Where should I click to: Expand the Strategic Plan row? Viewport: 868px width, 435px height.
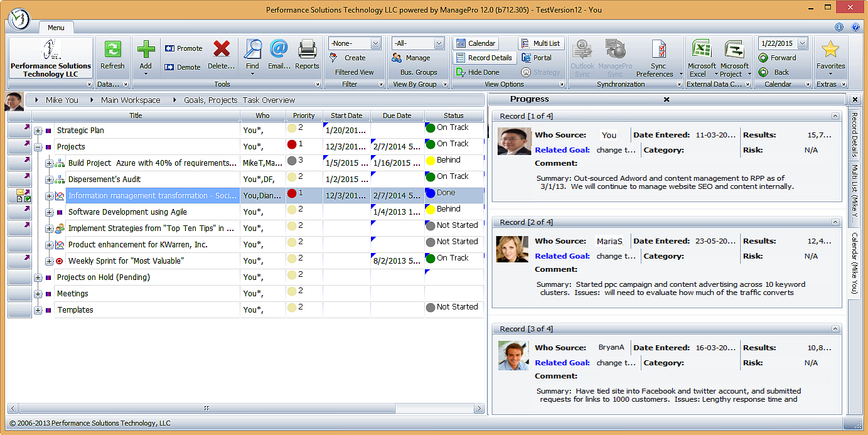(38, 131)
